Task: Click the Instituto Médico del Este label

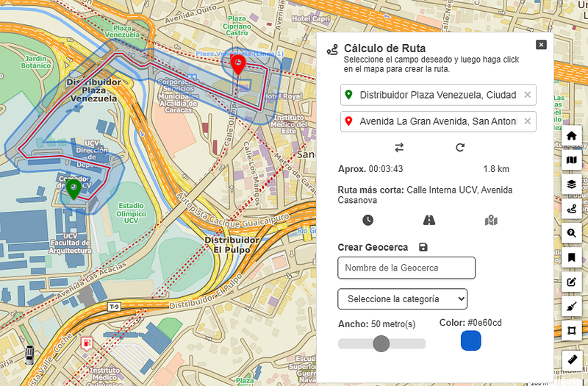Action: click(288, 124)
